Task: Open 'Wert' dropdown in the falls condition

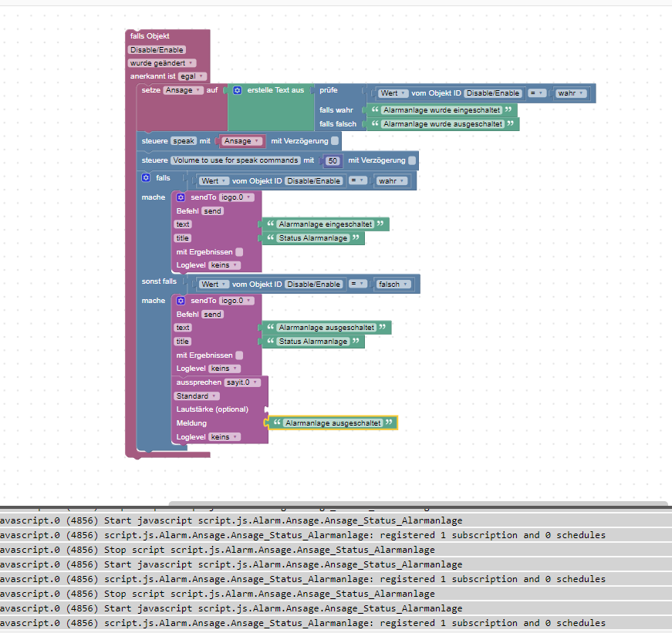Action: click(214, 180)
